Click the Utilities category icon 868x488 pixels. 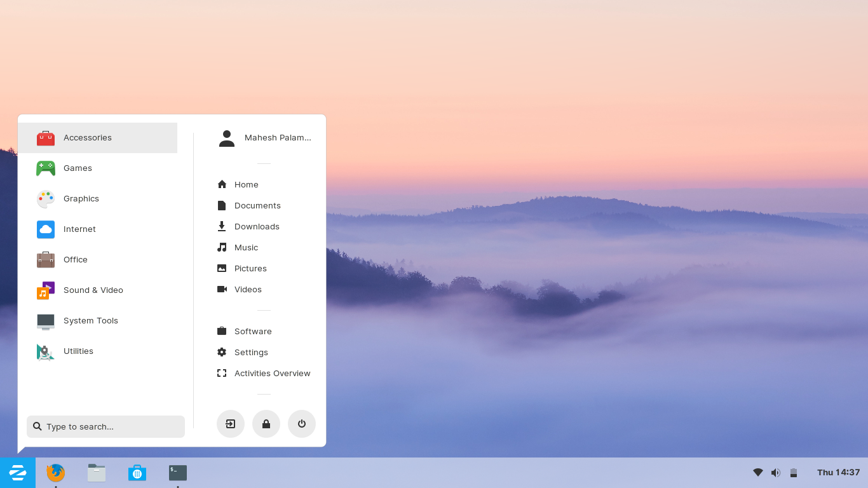click(46, 352)
